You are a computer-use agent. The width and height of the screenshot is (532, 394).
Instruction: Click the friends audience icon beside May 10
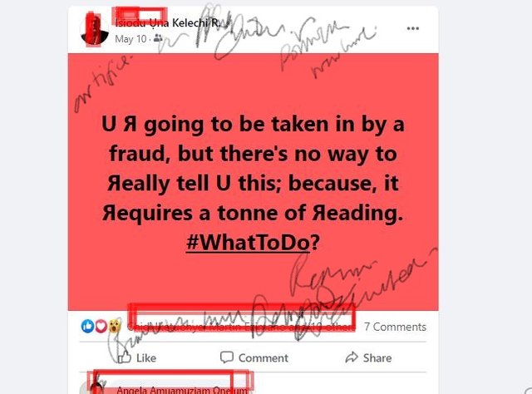point(158,38)
